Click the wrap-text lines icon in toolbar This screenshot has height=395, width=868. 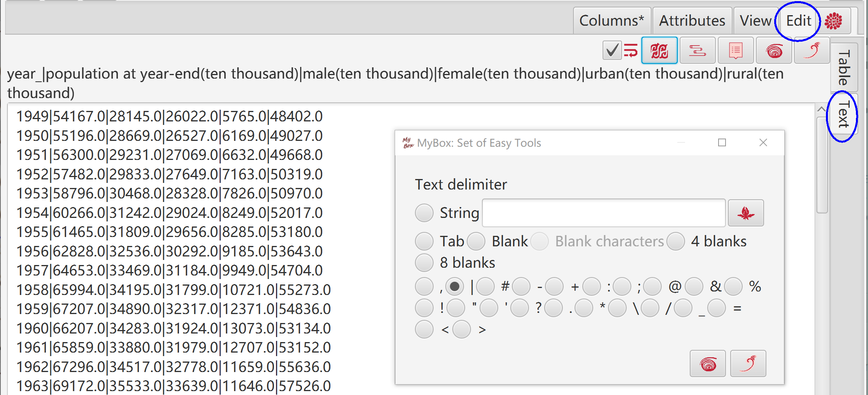coord(697,51)
